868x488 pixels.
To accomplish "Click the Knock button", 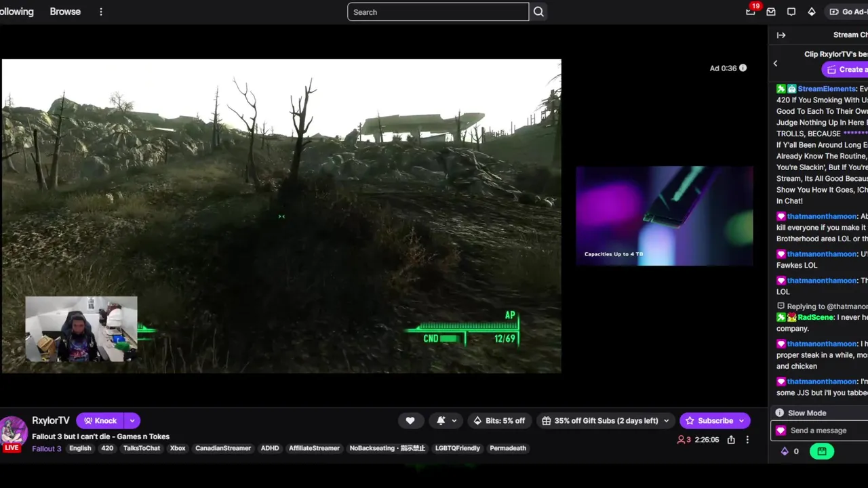I will (x=100, y=420).
